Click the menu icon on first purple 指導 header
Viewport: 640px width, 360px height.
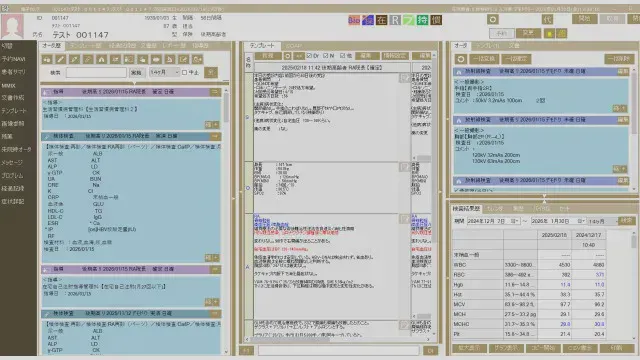pos(215,92)
